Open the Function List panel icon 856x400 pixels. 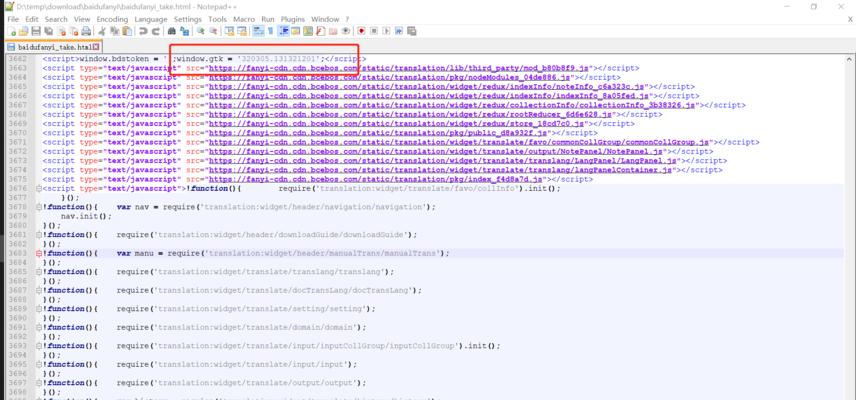coord(320,31)
